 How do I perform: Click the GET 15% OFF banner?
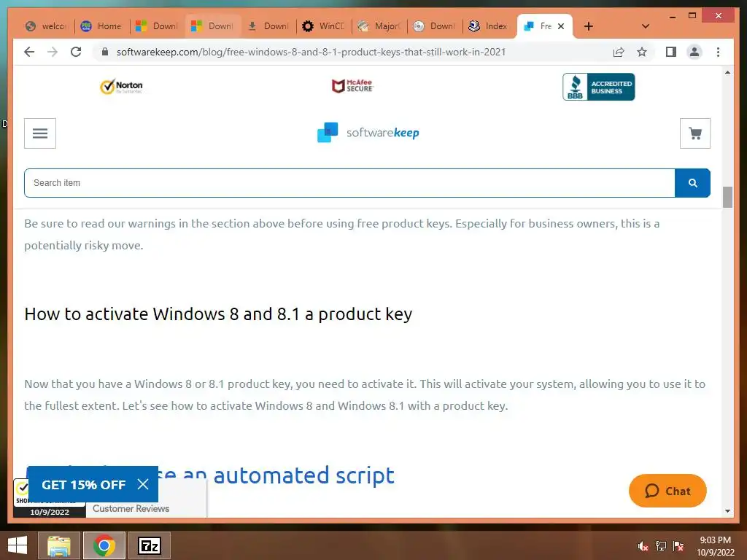pyautogui.click(x=84, y=485)
